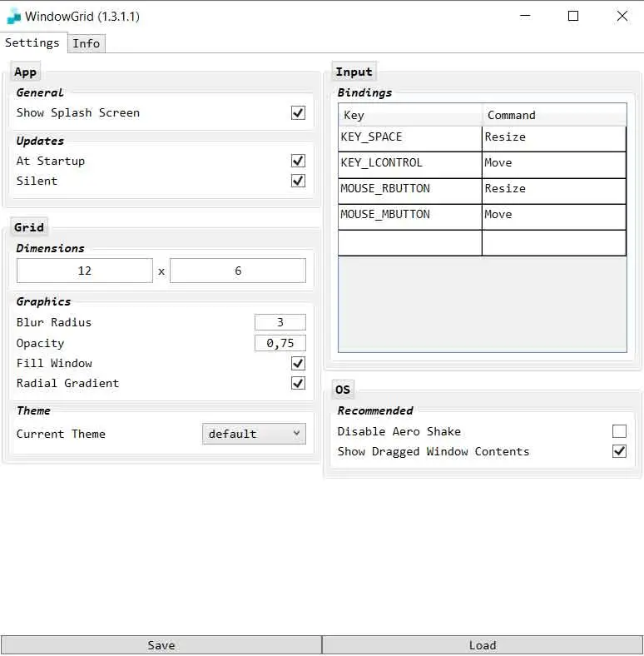Click the Blur Radius input field
The image size is (644, 656).
(x=280, y=322)
